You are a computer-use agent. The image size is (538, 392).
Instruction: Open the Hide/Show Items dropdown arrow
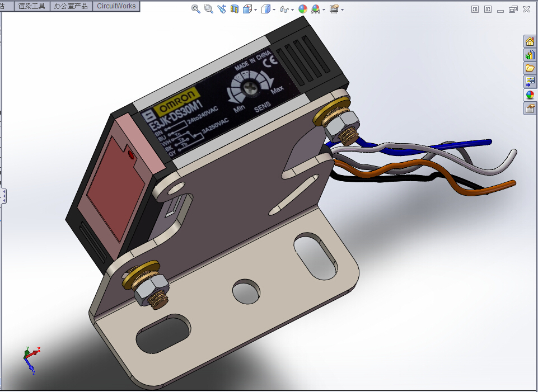tap(292, 10)
